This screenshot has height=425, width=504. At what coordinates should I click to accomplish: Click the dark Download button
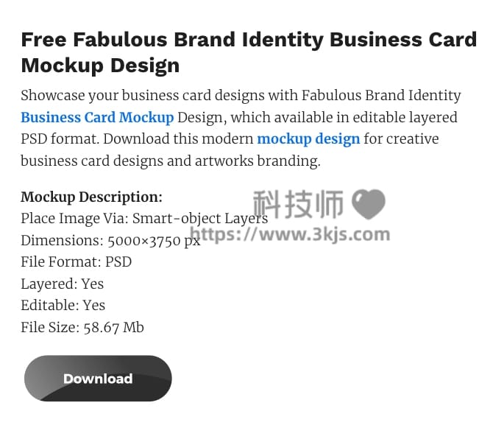(x=98, y=379)
